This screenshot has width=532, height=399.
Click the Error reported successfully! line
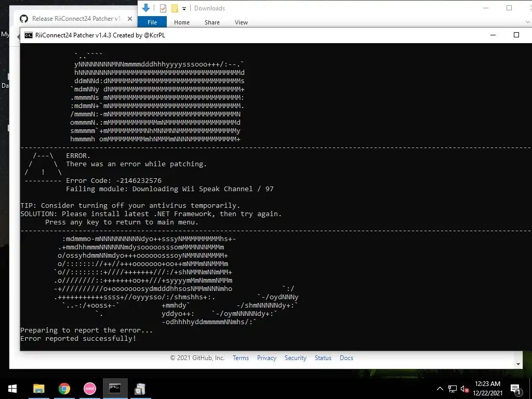[78, 338]
